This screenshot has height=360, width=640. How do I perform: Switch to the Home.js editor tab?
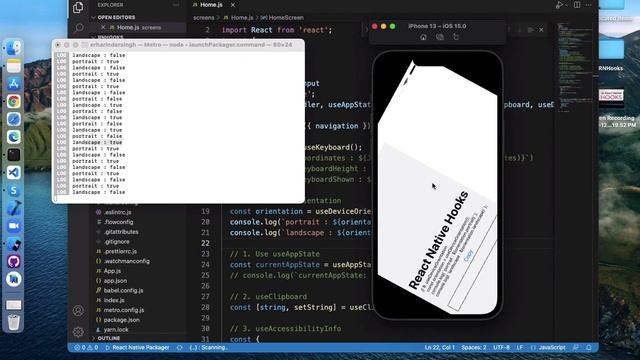(211, 5)
